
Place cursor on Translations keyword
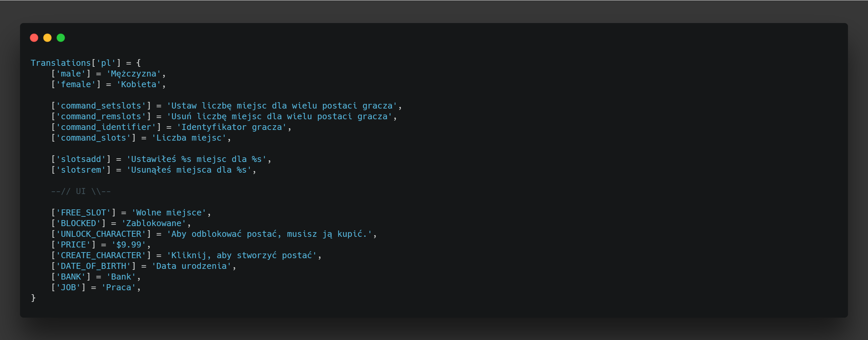[x=61, y=63]
